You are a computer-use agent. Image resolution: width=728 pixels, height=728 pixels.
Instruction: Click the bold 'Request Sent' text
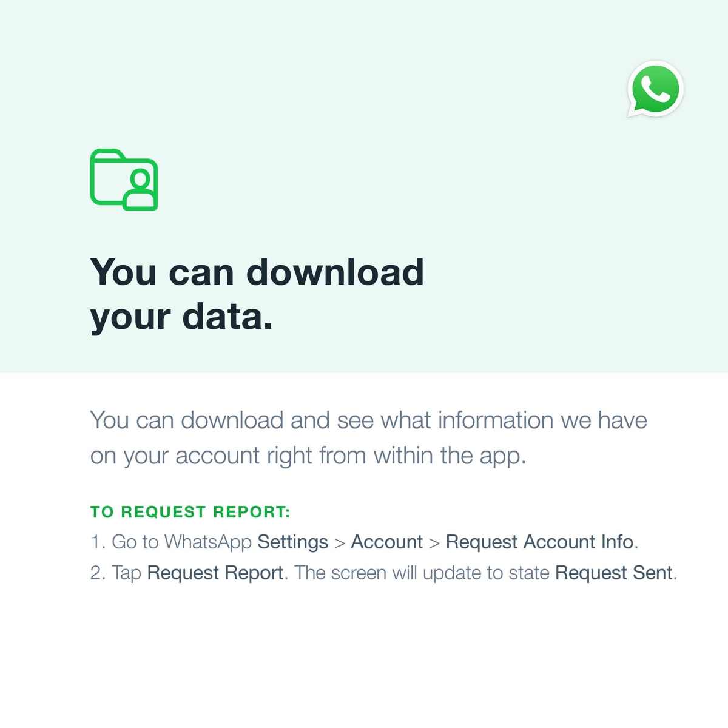(x=613, y=573)
